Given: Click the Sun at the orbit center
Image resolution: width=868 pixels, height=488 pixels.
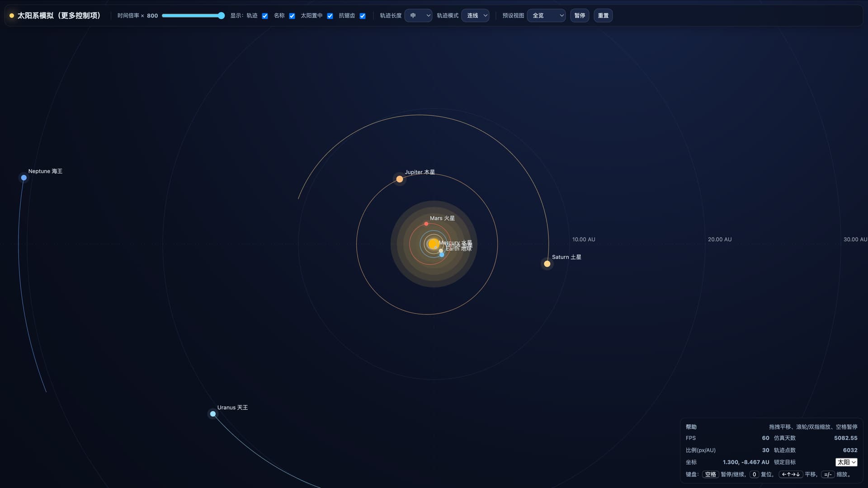Looking at the screenshot, I should pyautogui.click(x=433, y=244).
